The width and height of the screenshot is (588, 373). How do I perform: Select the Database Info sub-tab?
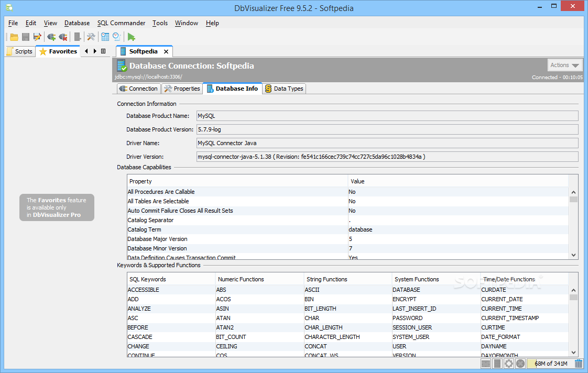coord(233,89)
